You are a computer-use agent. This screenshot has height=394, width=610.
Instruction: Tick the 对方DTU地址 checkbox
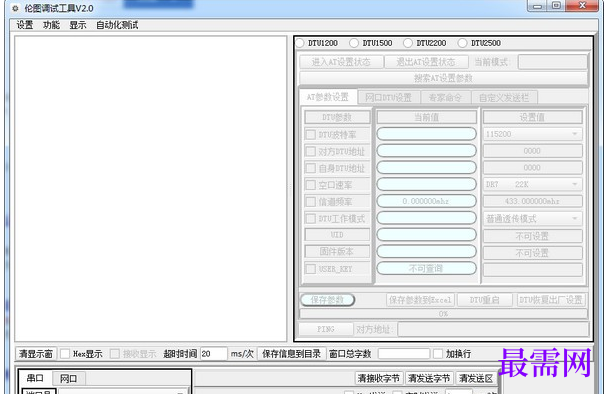click(x=310, y=151)
